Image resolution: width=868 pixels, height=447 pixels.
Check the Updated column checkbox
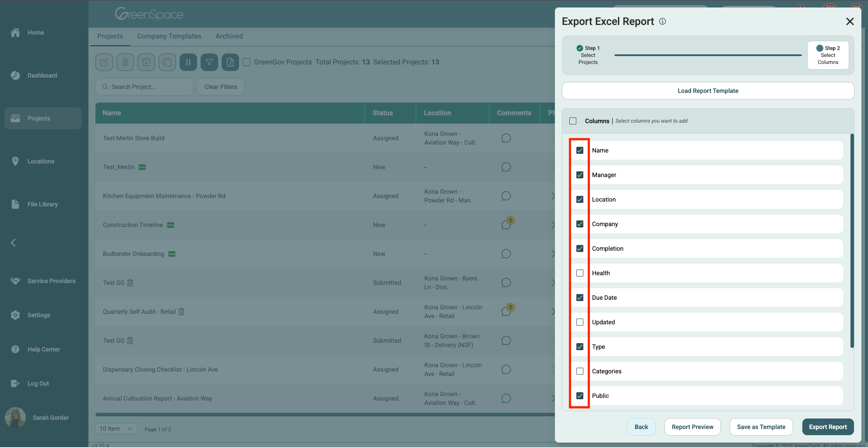580,322
